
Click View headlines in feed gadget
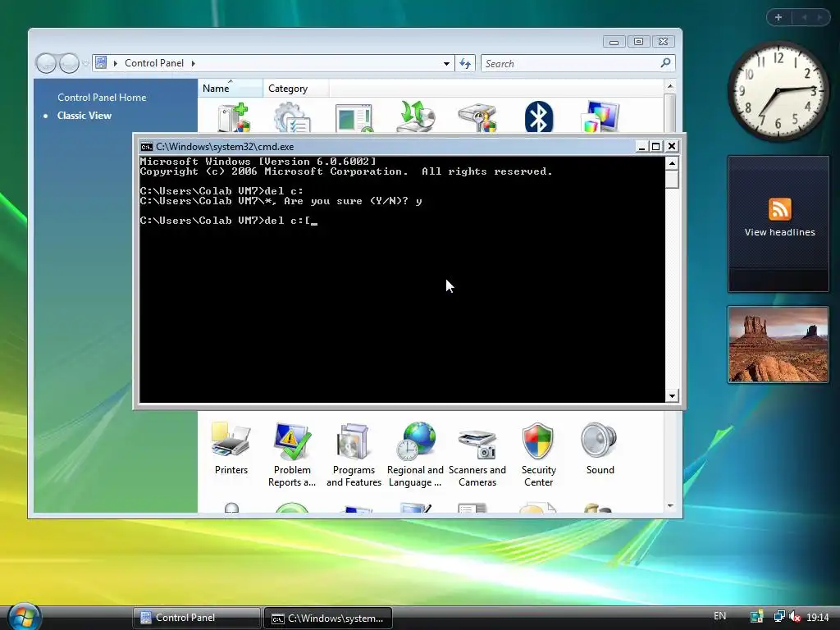(x=779, y=232)
